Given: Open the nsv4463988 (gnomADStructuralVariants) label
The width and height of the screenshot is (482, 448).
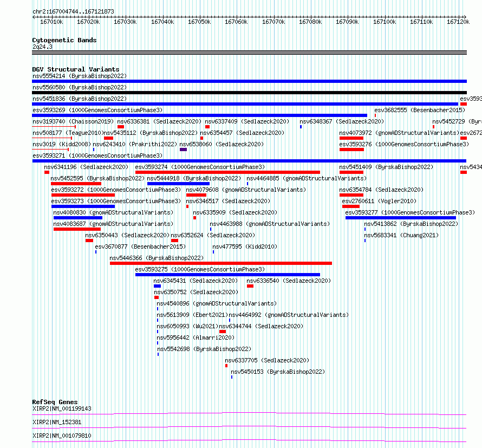Looking at the screenshot, I should click(270, 224).
